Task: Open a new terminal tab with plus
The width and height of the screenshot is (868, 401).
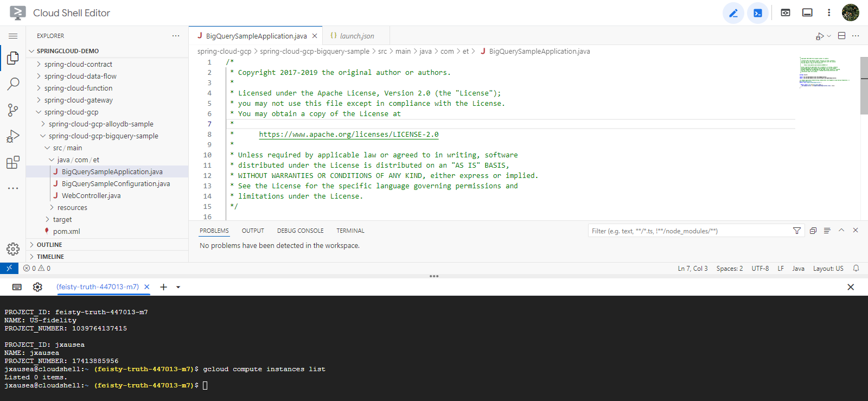Action: click(163, 287)
